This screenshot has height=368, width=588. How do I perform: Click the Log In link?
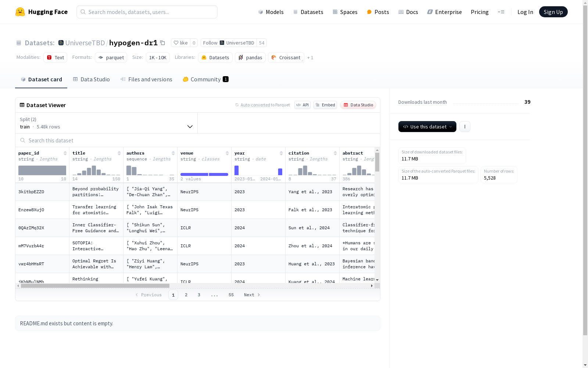[x=525, y=12]
